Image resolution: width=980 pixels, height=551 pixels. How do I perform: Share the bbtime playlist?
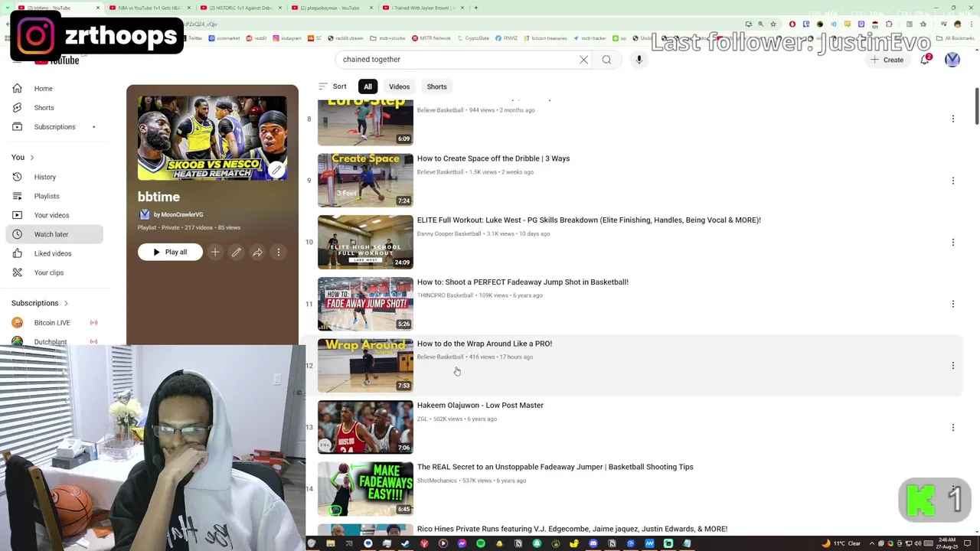point(257,252)
